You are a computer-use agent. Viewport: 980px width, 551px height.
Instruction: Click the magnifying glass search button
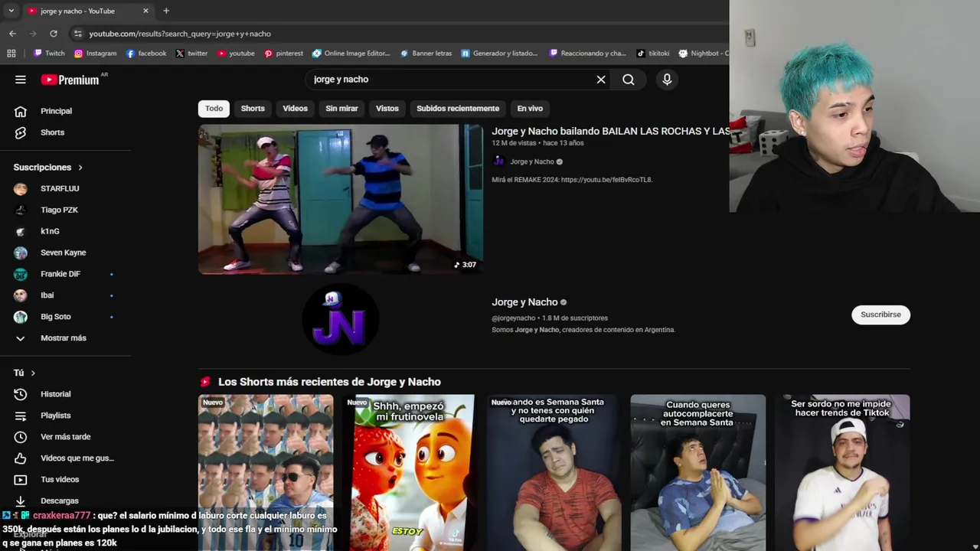coord(629,80)
